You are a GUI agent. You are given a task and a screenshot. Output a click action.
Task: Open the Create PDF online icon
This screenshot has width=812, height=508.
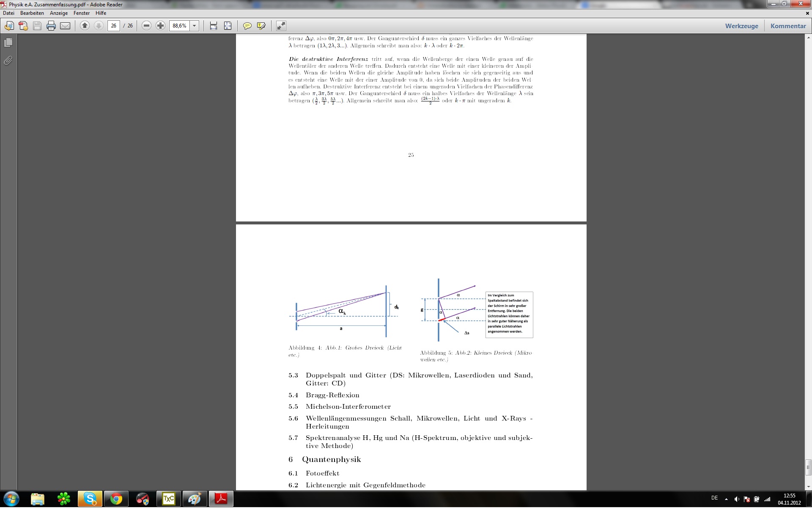23,26
